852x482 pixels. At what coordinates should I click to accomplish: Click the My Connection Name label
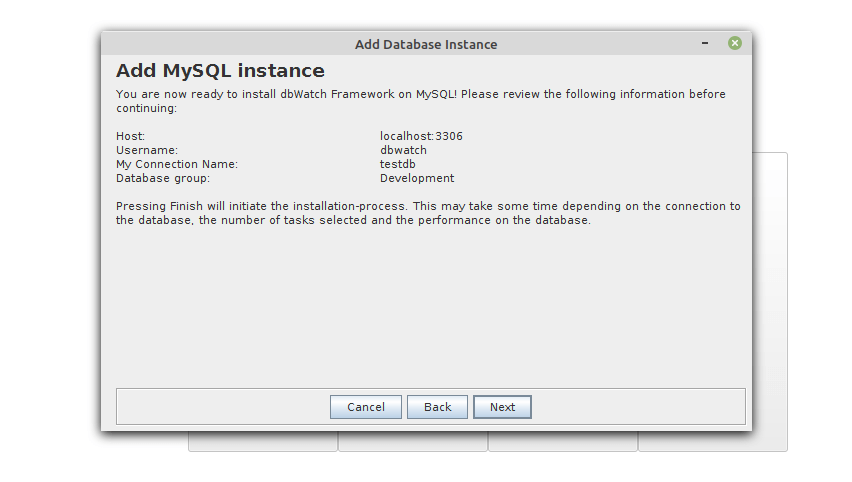coord(177,164)
